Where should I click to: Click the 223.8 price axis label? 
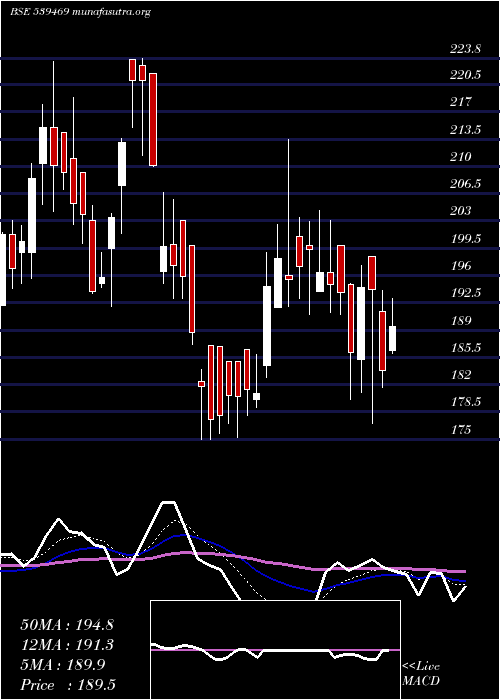[x=465, y=49]
